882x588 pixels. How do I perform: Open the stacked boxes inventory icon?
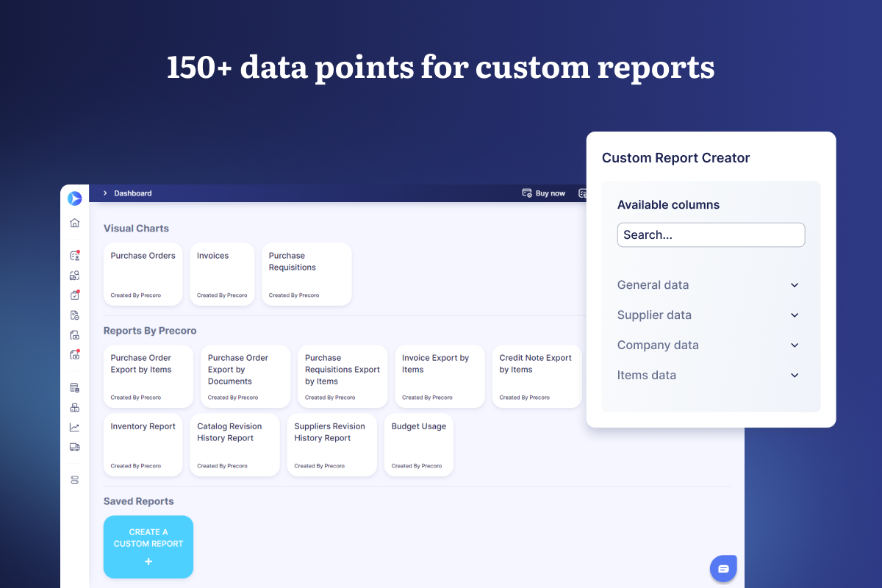(74, 408)
